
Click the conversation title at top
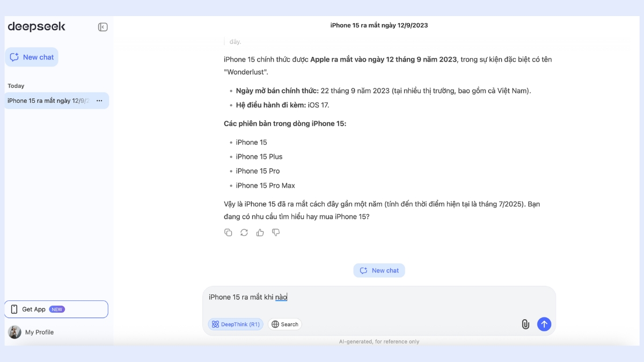379,25
